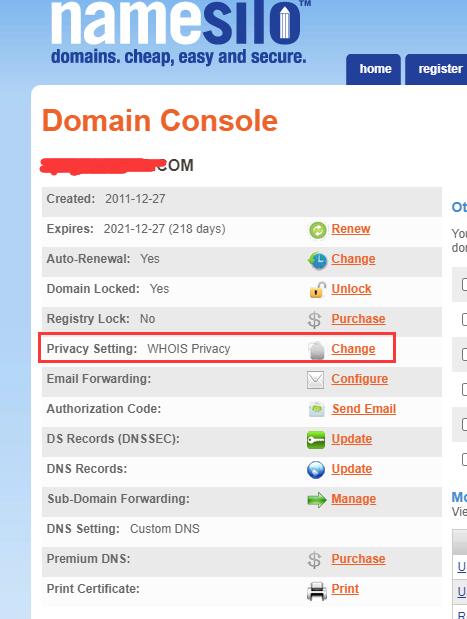The height and width of the screenshot is (619, 467).
Task: Open the register navigation tab
Action: click(437, 69)
